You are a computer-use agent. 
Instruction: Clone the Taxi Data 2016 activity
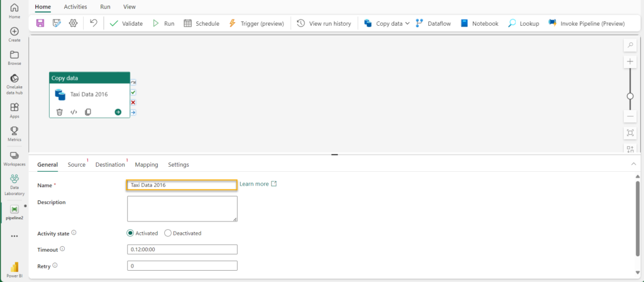point(88,112)
